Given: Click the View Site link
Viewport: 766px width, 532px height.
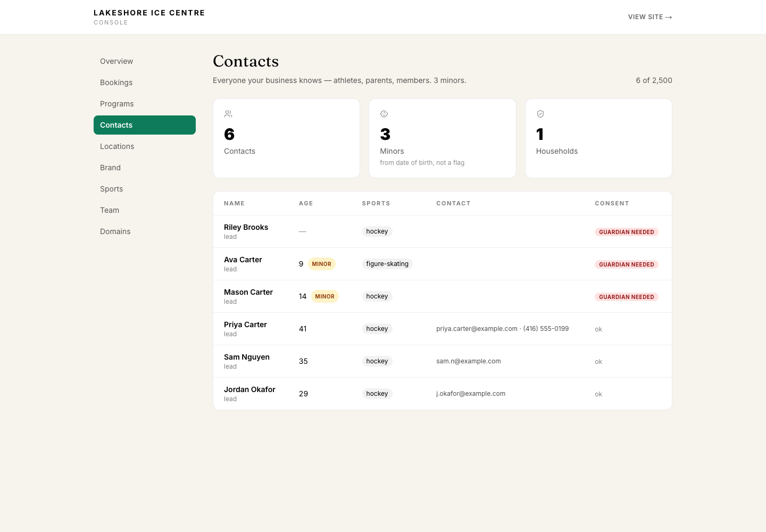Looking at the screenshot, I should [650, 17].
